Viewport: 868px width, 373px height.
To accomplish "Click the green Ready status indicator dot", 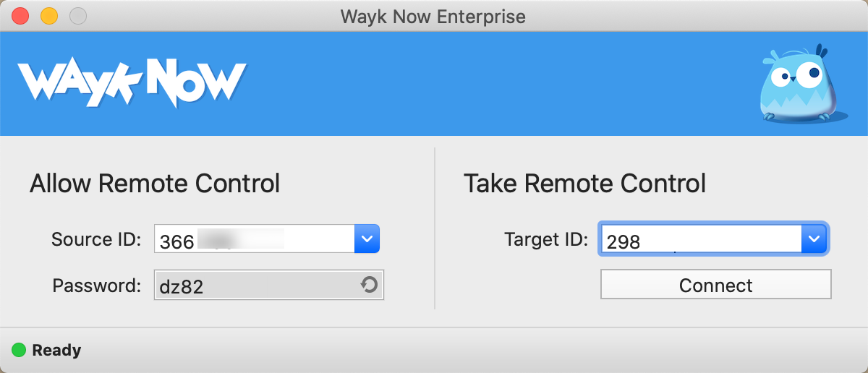I will click(20, 351).
